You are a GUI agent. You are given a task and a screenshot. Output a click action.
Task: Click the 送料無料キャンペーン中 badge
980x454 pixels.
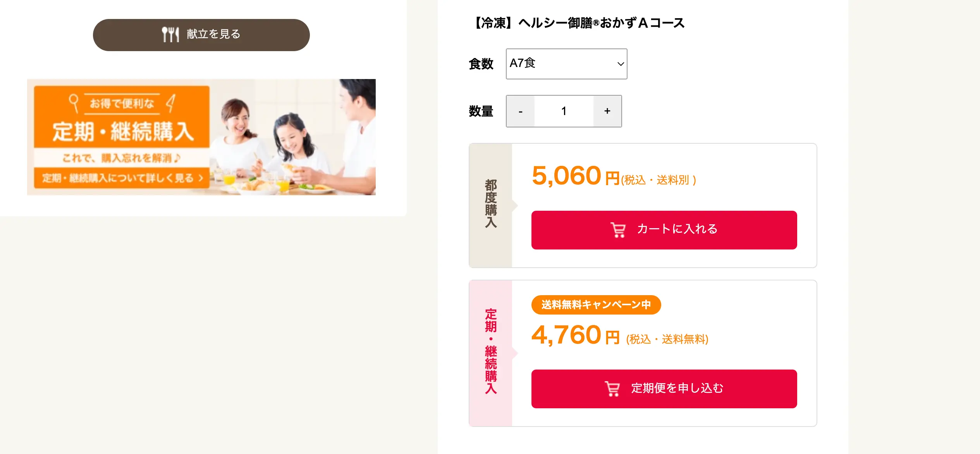tap(596, 305)
